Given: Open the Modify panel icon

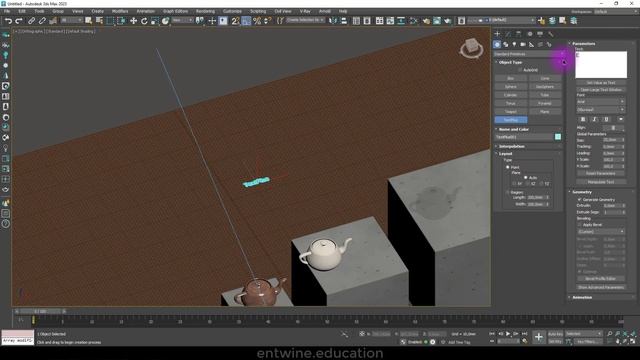Looking at the screenshot, I should click(x=508, y=34).
